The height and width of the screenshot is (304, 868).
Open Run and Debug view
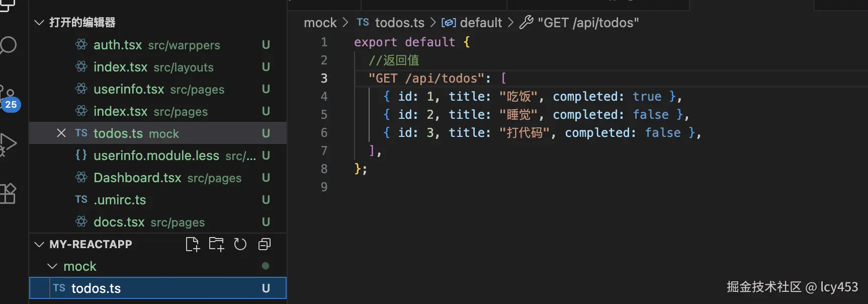click(8, 145)
